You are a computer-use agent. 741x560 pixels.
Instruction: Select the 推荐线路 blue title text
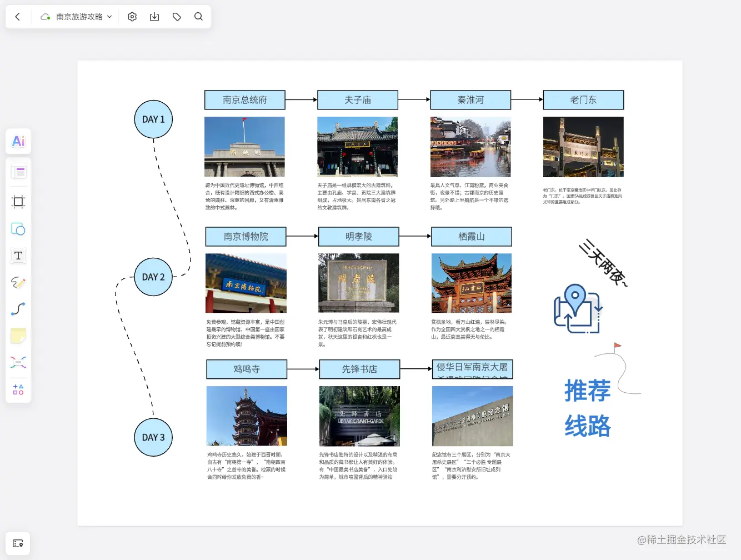pos(588,408)
